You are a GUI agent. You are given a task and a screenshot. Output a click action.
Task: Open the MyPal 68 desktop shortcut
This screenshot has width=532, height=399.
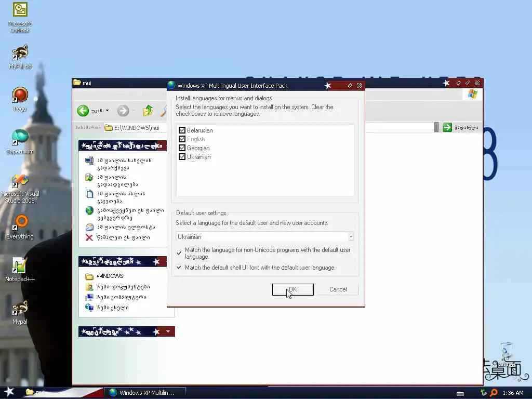[x=20, y=57]
